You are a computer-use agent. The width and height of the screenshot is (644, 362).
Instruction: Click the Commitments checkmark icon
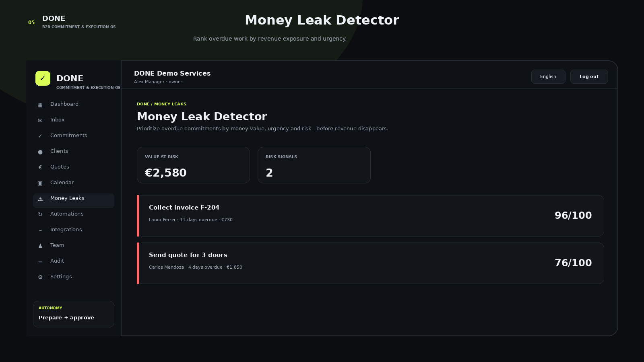40,136
